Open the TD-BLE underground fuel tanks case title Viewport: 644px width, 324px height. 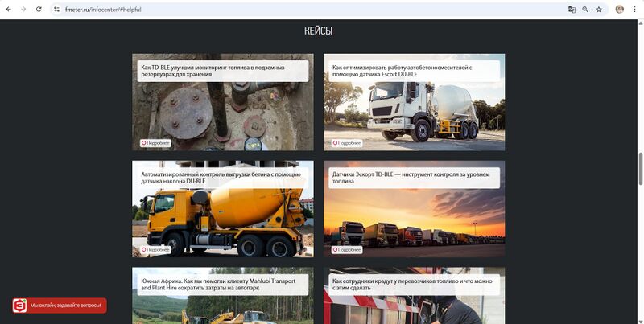click(x=213, y=71)
